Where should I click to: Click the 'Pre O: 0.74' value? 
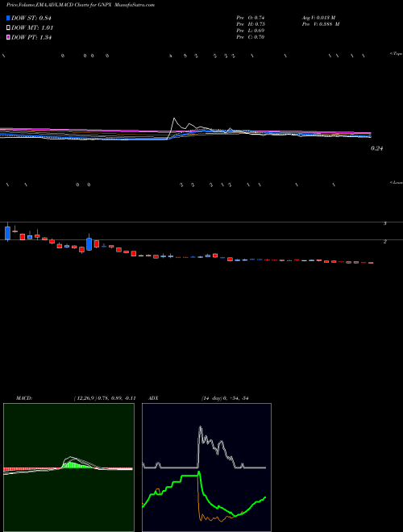251,18
